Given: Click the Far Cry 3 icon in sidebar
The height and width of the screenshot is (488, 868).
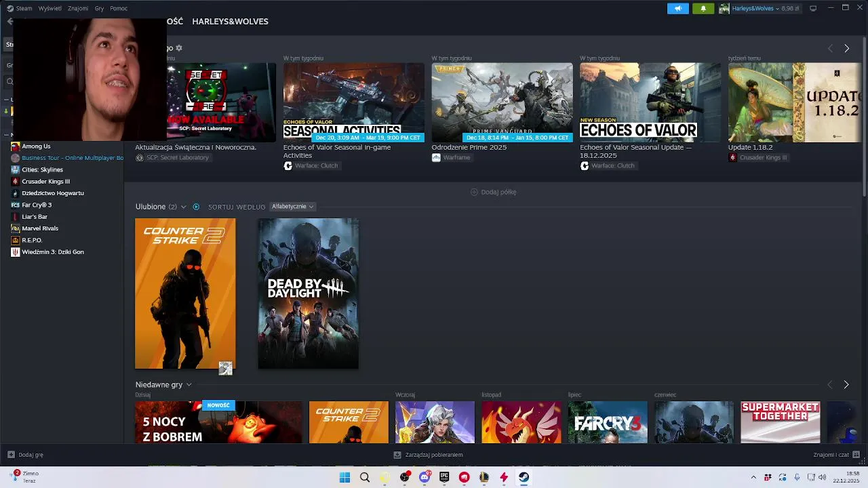Looking at the screenshot, I should [16, 205].
